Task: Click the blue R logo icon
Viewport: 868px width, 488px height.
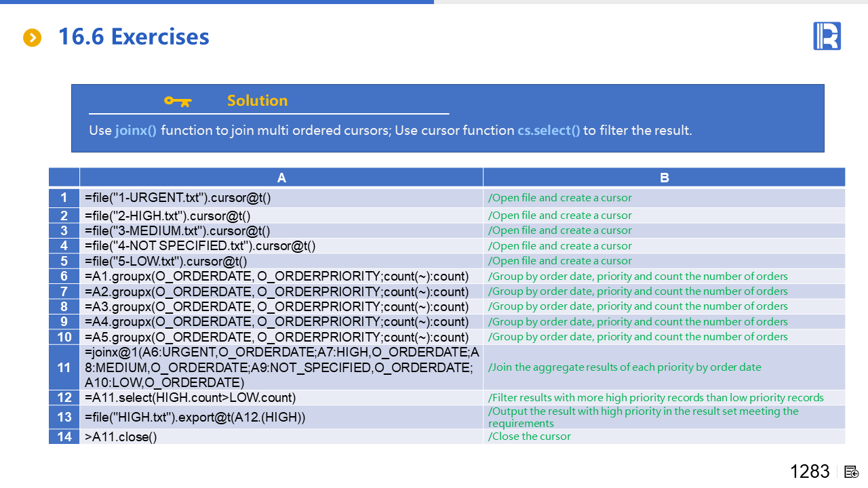Action: click(x=827, y=36)
